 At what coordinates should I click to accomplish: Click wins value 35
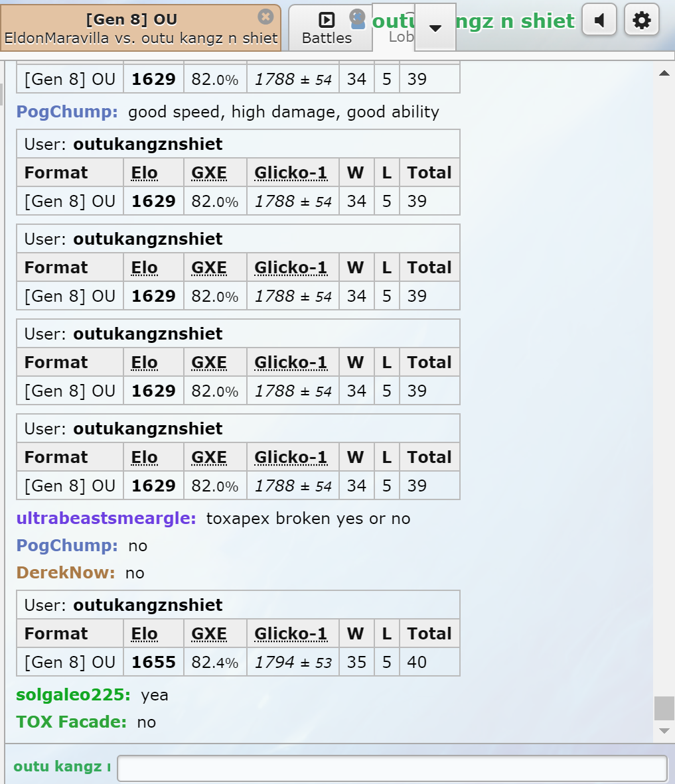tap(356, 662)
